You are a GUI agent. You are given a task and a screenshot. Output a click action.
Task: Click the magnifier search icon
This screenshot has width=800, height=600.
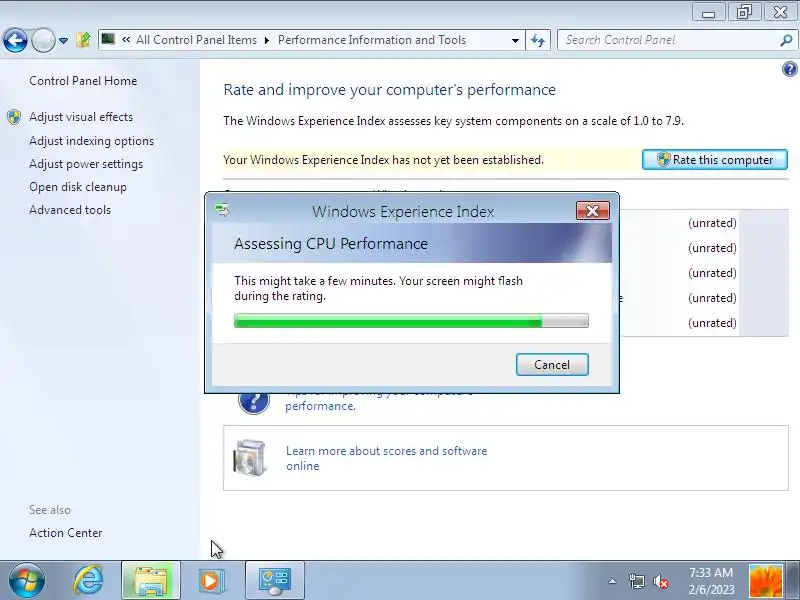[786, 40]
